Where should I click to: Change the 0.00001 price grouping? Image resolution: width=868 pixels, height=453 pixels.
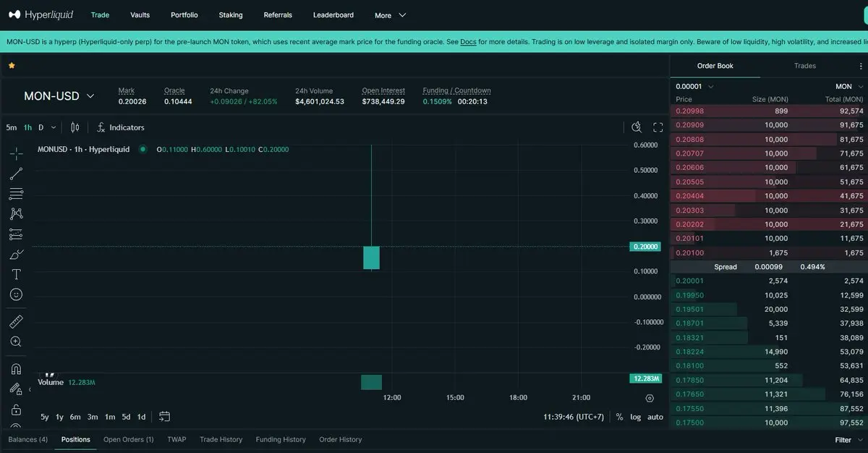pyautogui.click(x=694, y=86)
